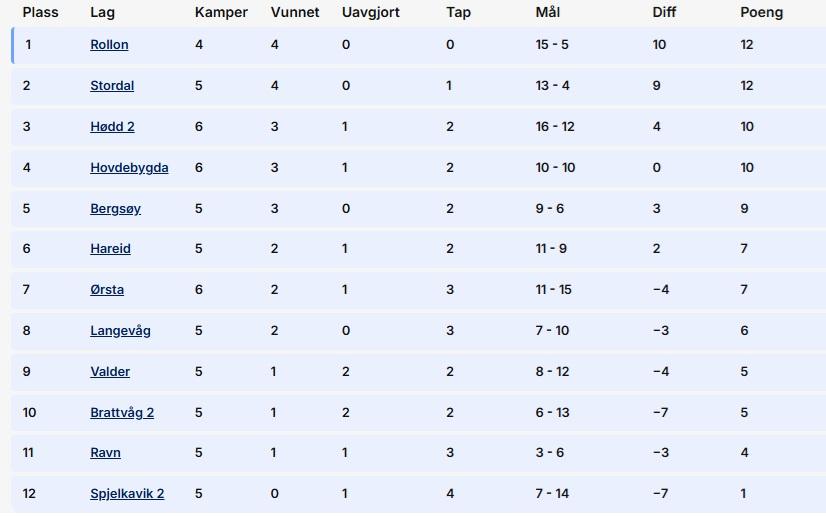Select the Hovdebygda team link
The width and height of the screenshot is (826, 516).
(x=129, y=168)
